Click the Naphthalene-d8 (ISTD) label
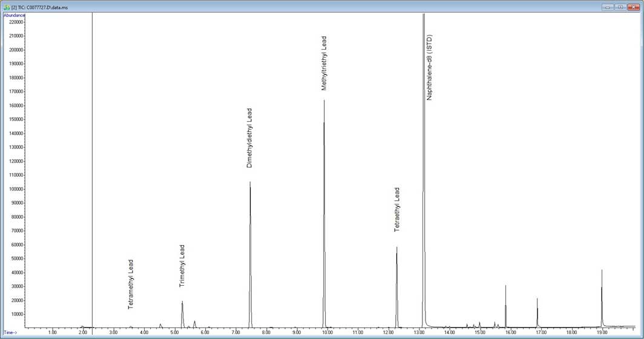644x339 pixels. [x=430, y=67]
